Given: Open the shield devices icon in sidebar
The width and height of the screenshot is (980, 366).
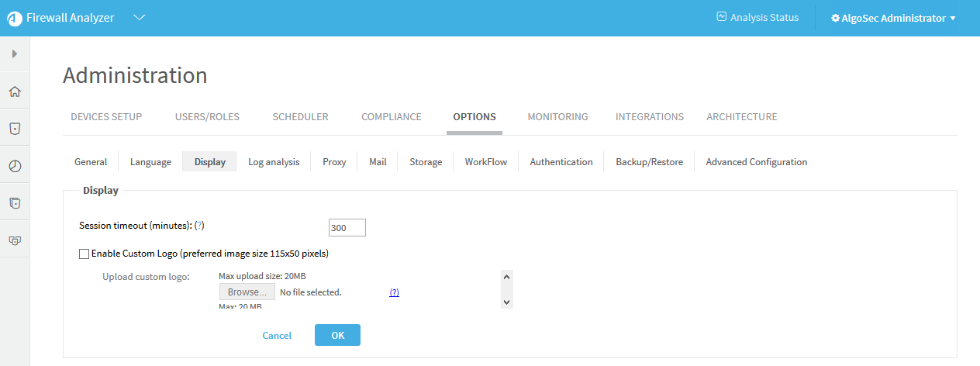Looking at the screenshot, I should click(15, 129).
